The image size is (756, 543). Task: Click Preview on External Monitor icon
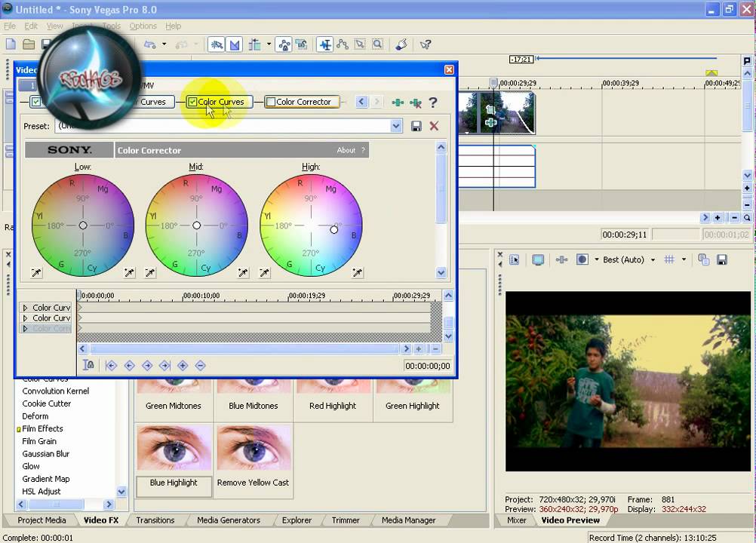[538, 260]
